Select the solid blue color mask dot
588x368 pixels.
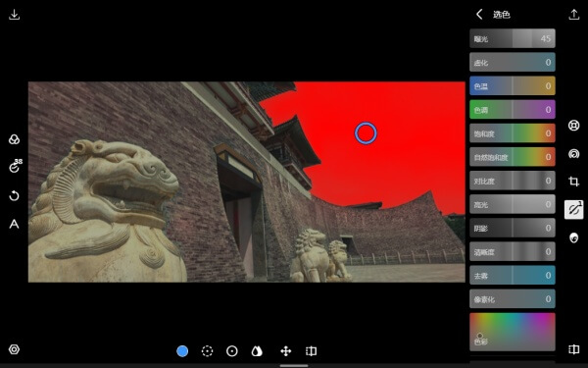tap(182, 351)
